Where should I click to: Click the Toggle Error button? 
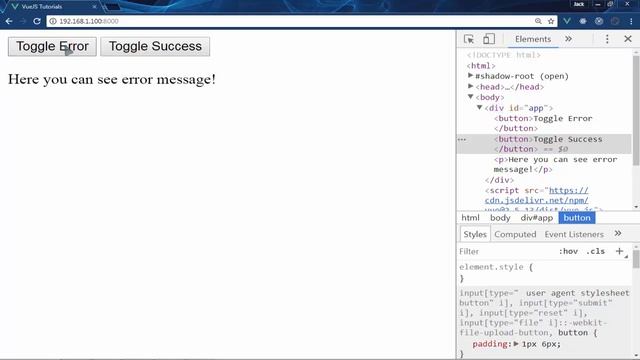pyautogui.click(x=52, y=47)
